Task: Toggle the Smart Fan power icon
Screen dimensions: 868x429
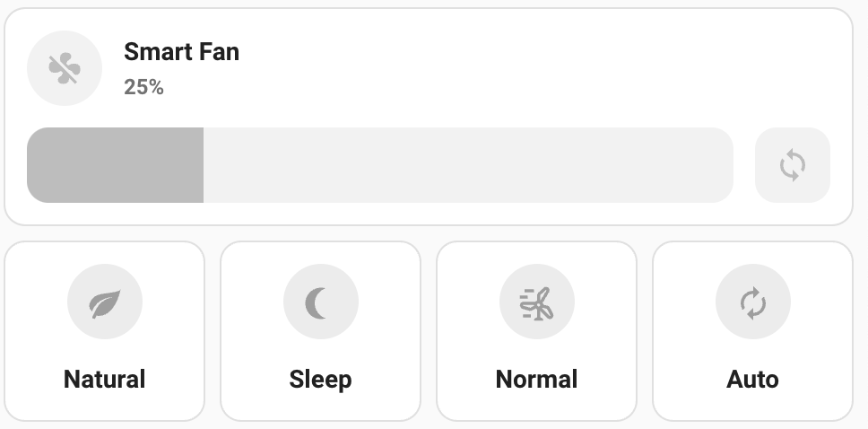Action: coord(65,68)
